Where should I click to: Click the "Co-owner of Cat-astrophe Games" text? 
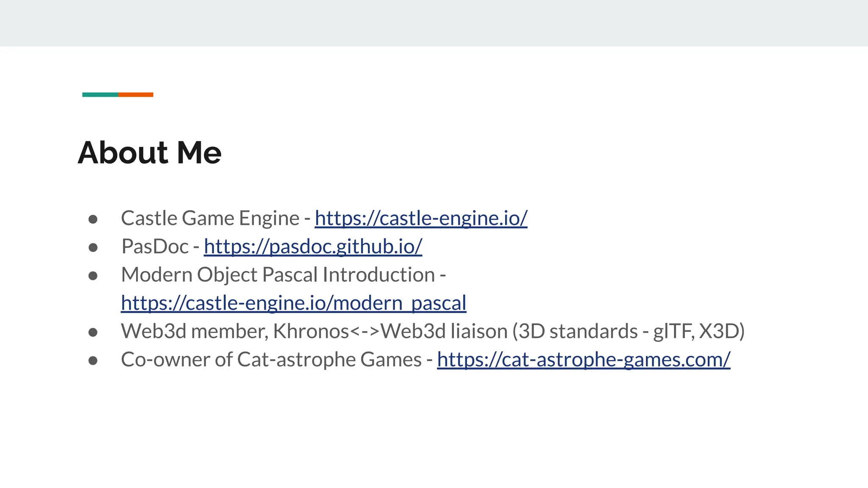click(271, 360)
